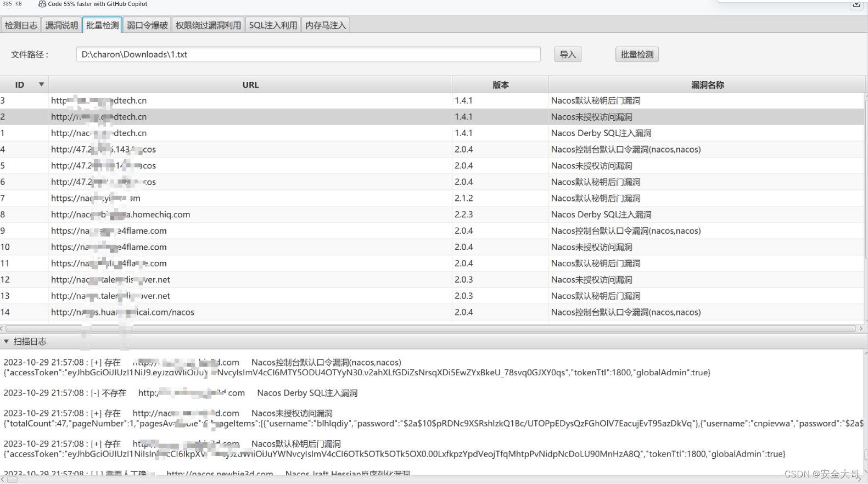Viewport: 868px width, 484px height.
Task: Select the 1.4.1 Nacos默认秘钥后门漏洞 row with ID 3
Action: click(x=432, y=100)
